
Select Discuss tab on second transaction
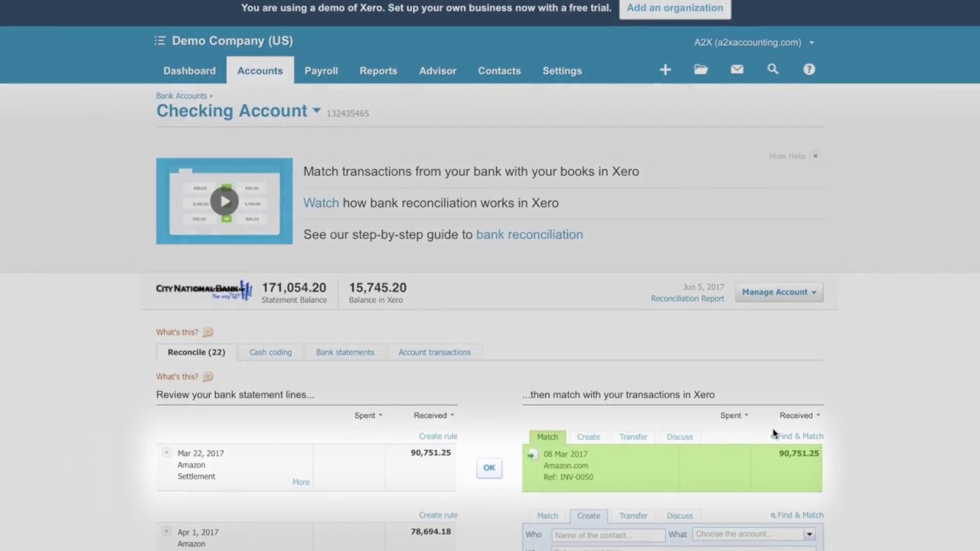(679, 516)
